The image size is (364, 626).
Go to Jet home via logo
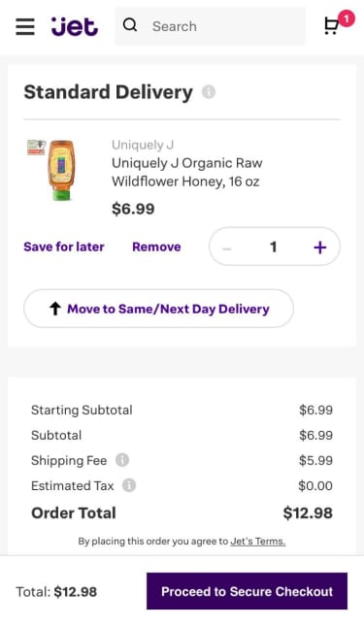point(75,26)
